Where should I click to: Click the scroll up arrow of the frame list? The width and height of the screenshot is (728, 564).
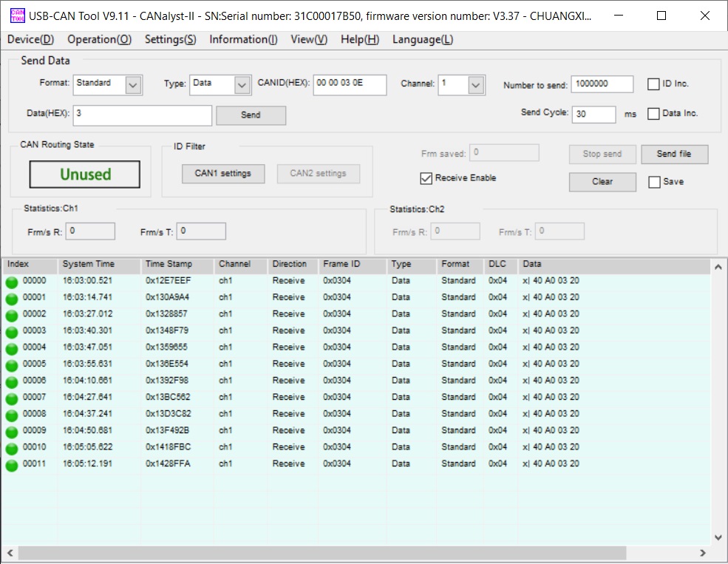coord(716,266)
